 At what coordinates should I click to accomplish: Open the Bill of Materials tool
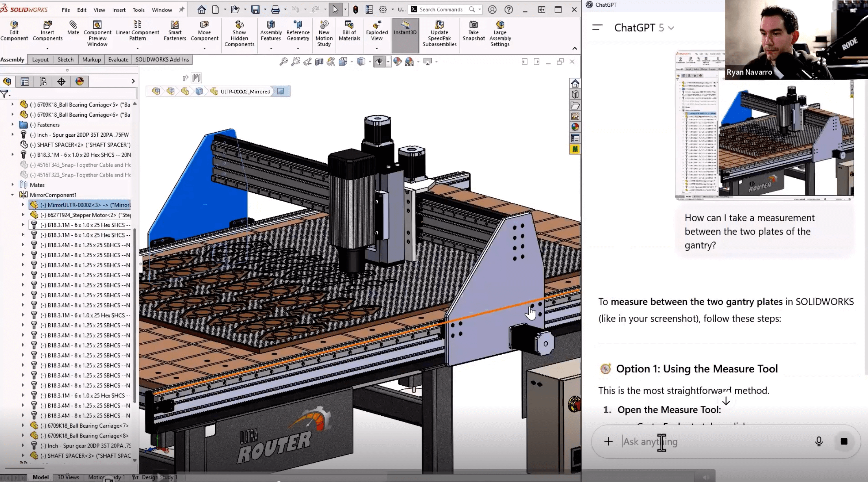click(x=349, y=31)
